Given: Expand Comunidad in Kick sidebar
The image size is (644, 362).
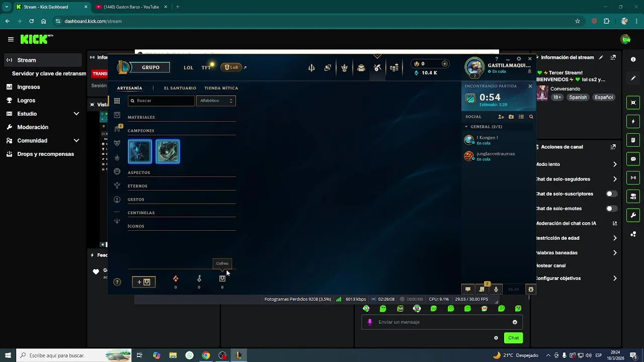Looking at the screenshot, I should pyautogui.click(x=76, y=141).
